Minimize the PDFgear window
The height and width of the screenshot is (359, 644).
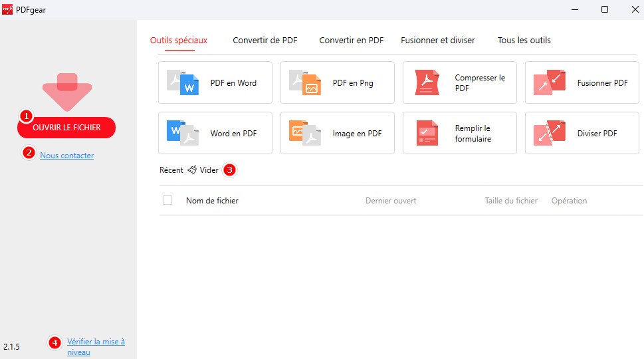(x=575, y=9)
